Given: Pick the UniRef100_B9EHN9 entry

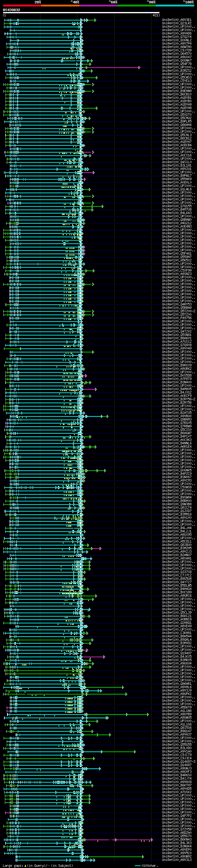Looking at the screenshot, I should 177,91.
